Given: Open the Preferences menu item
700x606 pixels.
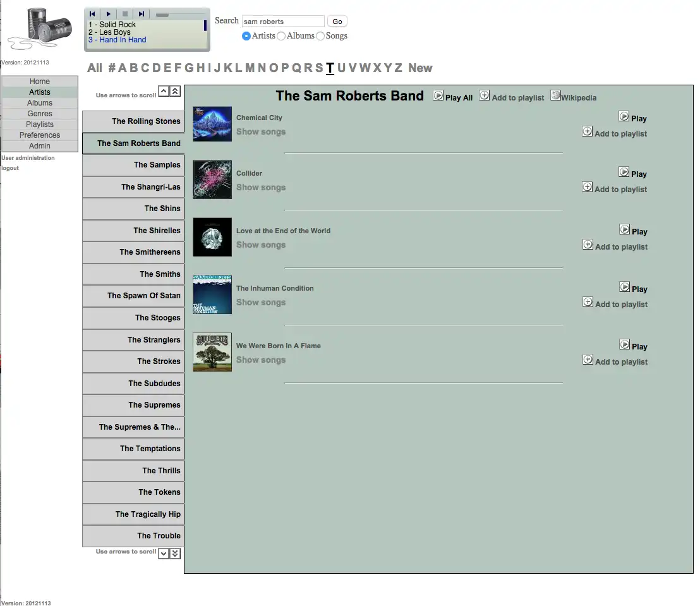Looking at the screenshot, I should point(40,135).
